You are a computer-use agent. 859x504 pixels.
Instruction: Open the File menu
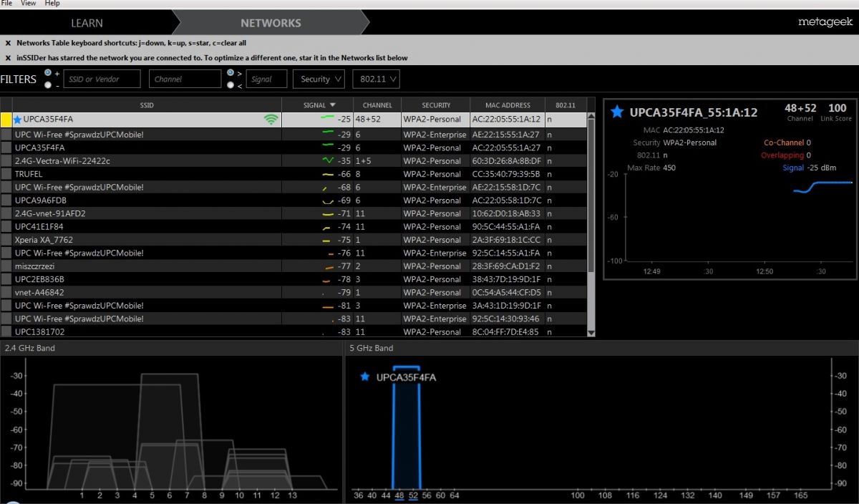point(6,4)
